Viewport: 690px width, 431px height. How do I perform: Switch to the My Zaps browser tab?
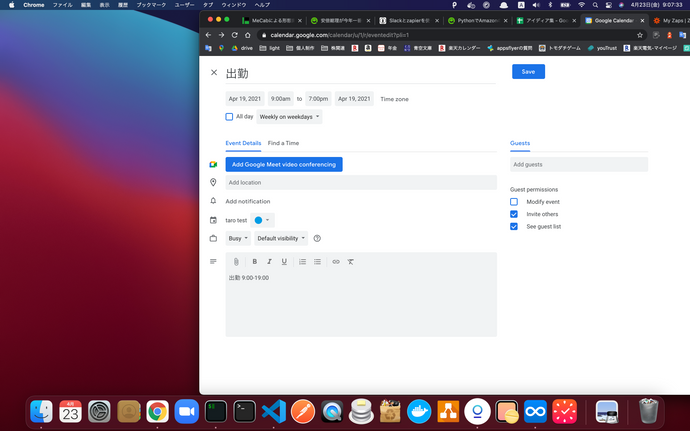671,20
